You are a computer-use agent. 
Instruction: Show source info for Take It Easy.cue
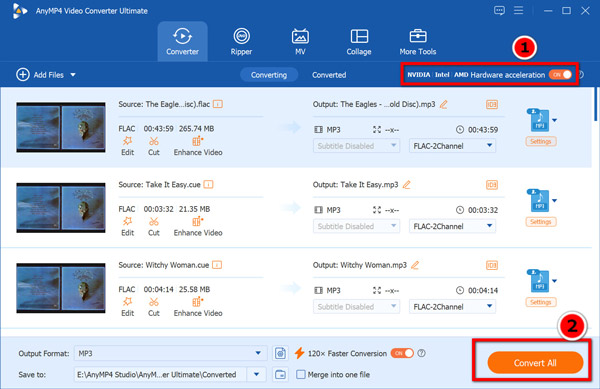pyautogui.click(x=209, y=184)
